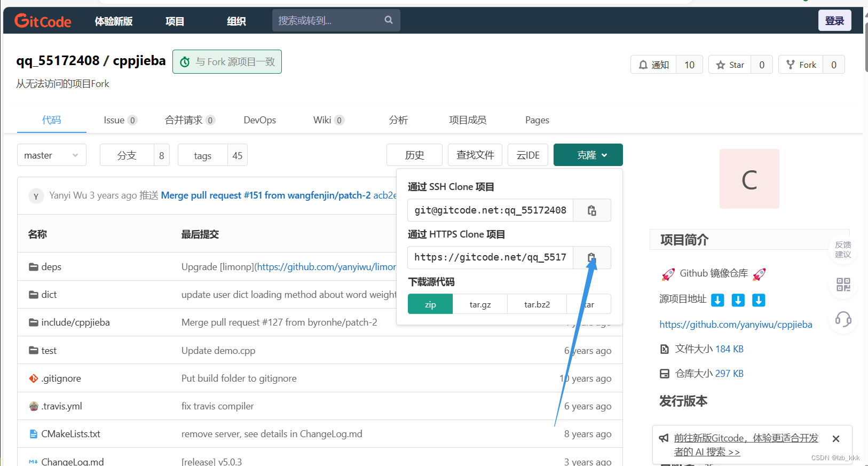868x466 pixels.
Task: Click 体验新版 in top navigation
Action: point(114,21)
